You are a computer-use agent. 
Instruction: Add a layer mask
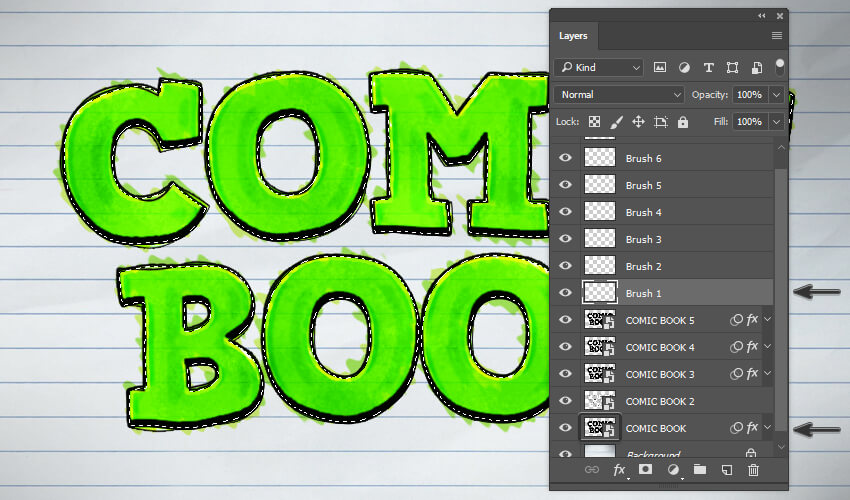pyautogui.click(x=645, y=469)
